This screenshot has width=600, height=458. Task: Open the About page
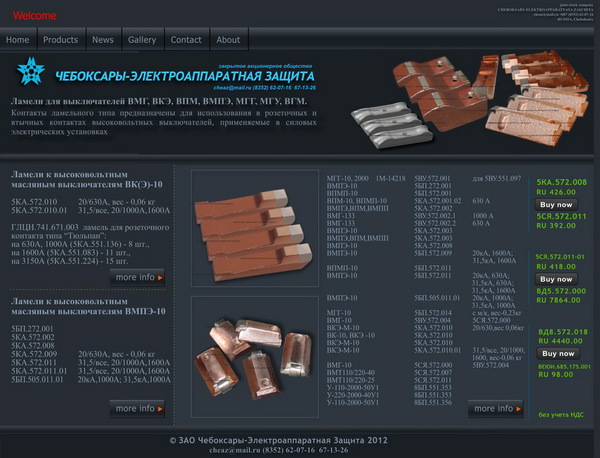(228, 40)
